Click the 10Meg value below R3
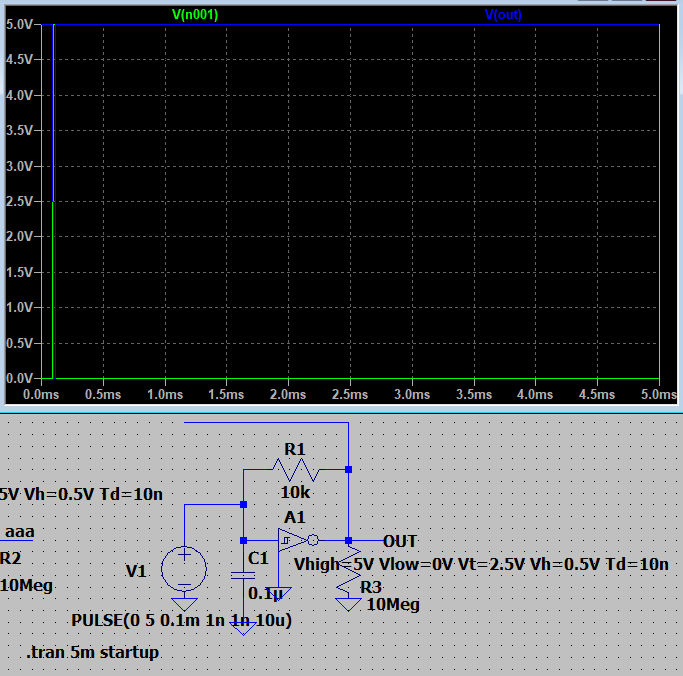The height and width of the screenshot is (676, 683). 393,604
